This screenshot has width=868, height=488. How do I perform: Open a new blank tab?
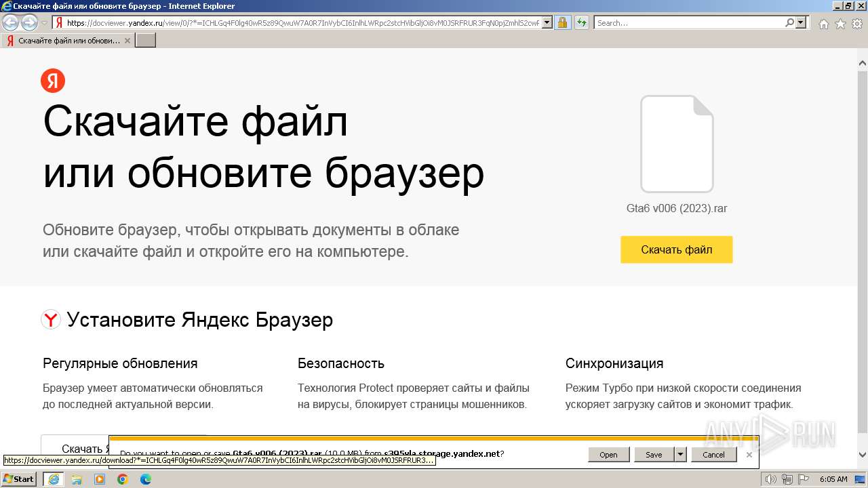pyautogui.click(x=146, y=41)
